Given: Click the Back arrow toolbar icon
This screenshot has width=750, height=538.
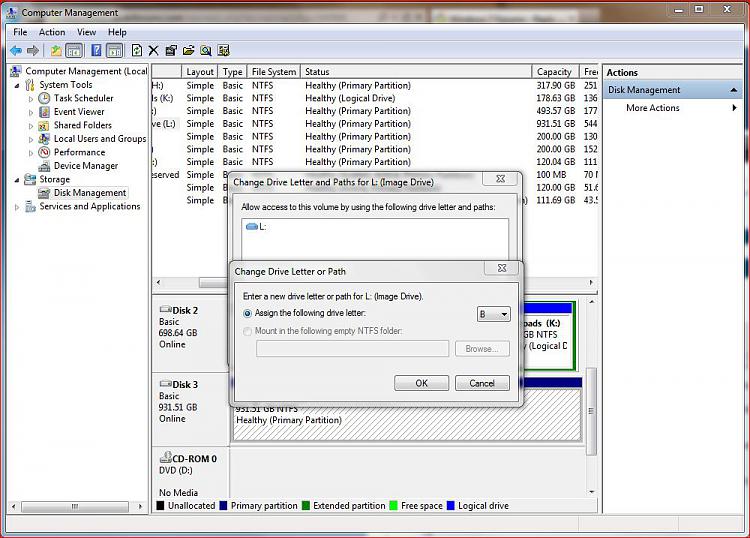Looking at the screenshot, I should 16,50.
